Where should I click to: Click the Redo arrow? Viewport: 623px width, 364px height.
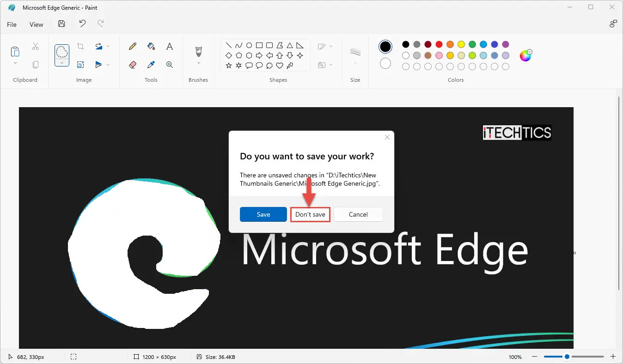click(x=100, y=24)
